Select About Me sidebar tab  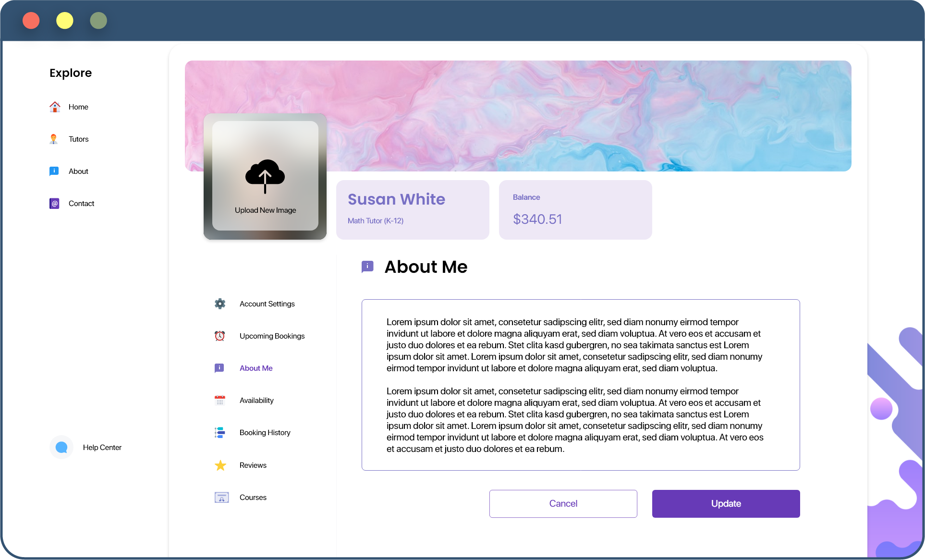point(255,368)
